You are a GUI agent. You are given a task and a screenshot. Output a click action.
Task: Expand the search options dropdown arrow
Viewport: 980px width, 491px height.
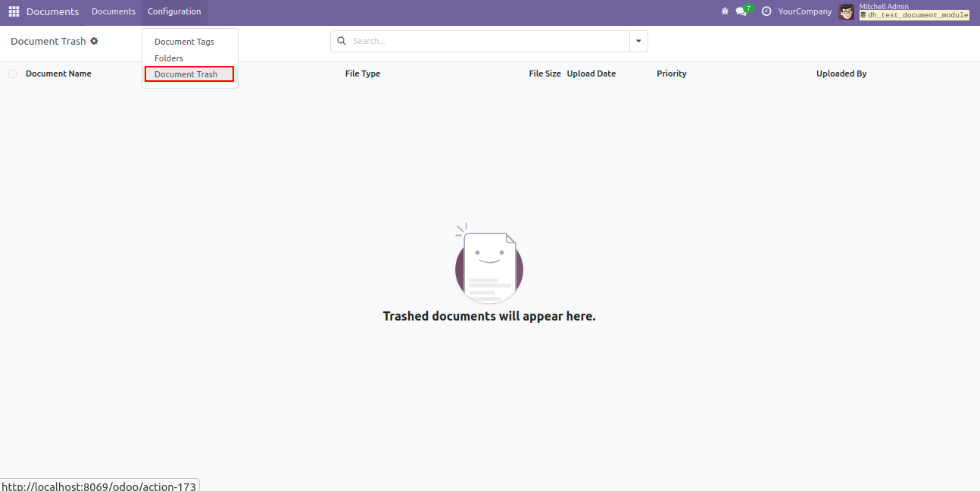pos(638,41)
